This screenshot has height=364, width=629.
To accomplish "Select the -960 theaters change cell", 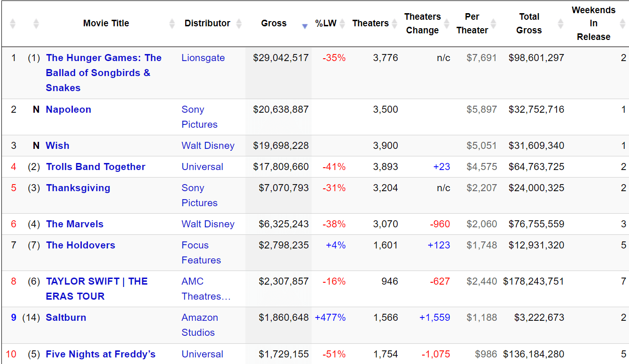I will [x=440, y=224].
